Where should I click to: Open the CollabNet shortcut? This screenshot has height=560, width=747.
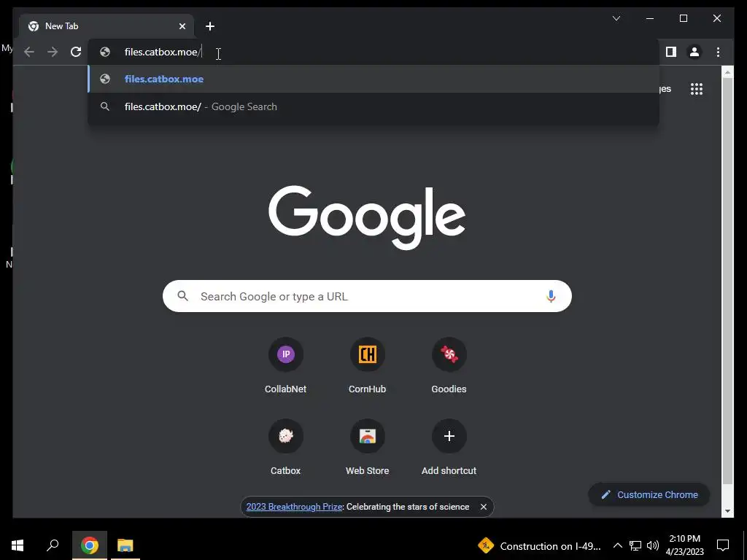pos(285,365)
